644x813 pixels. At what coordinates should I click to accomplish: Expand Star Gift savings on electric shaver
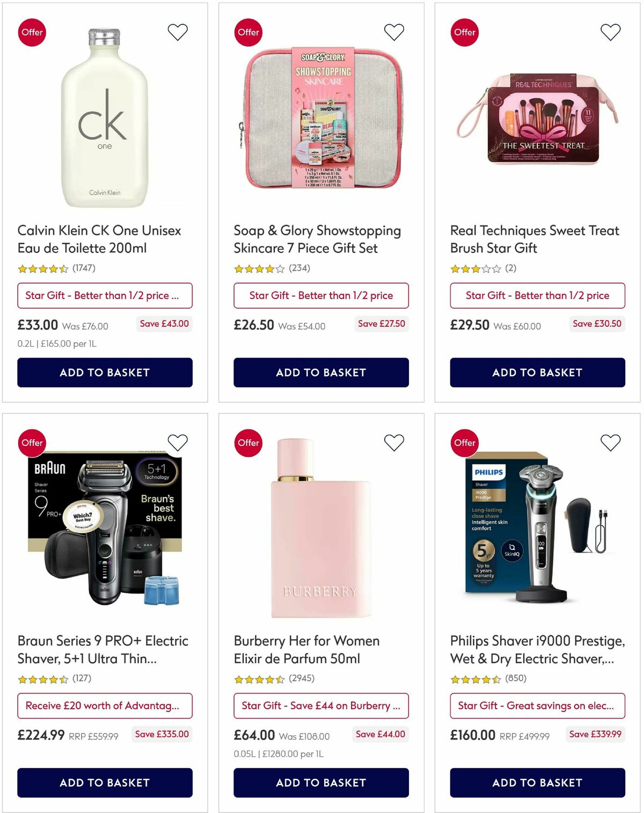[536, 706]
